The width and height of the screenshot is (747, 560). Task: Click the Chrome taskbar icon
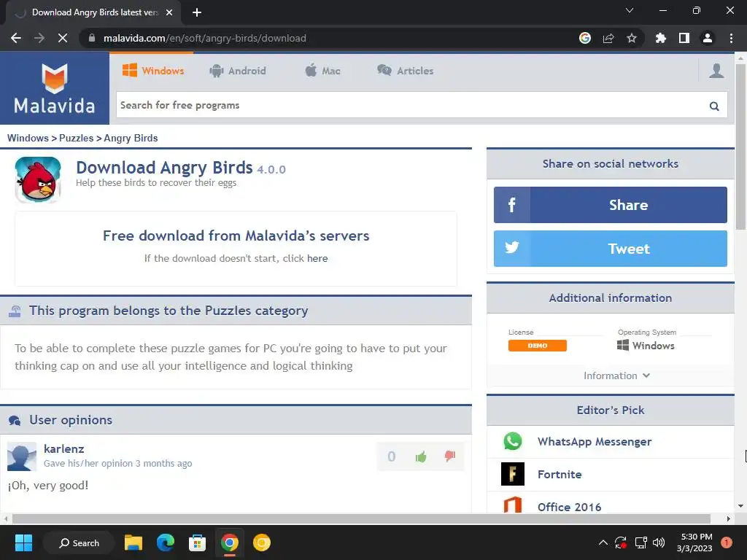click(x=229, y=542)
